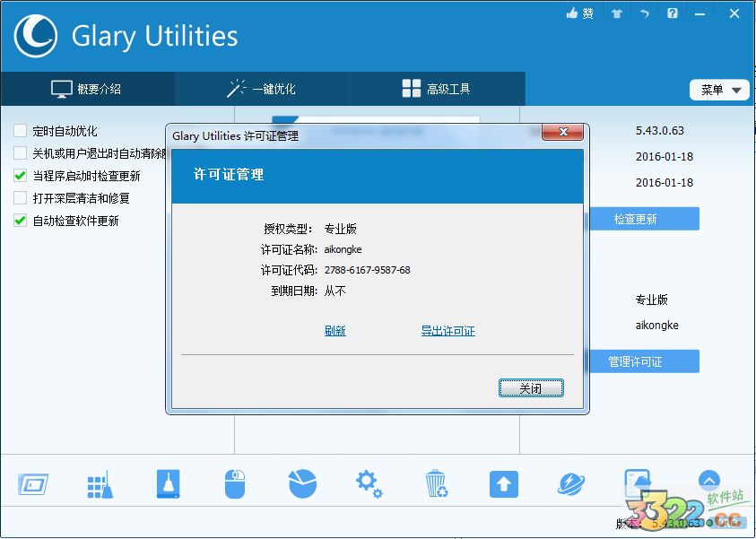
Task: Launch the disk cleaner icon in bottom dock
Action: [x=169, y=484]
